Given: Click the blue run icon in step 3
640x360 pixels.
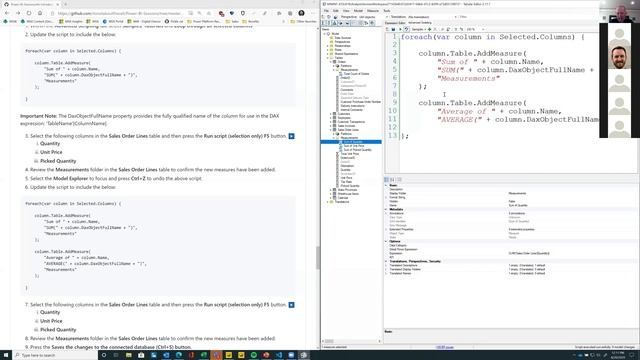Looking at the screenshot, I should click(x=291, y=136).
